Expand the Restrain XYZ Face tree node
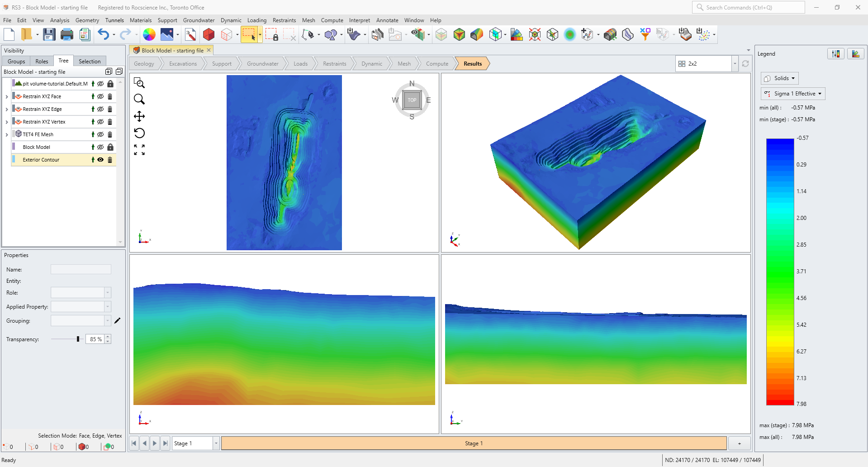 click(x=7, y=97)
